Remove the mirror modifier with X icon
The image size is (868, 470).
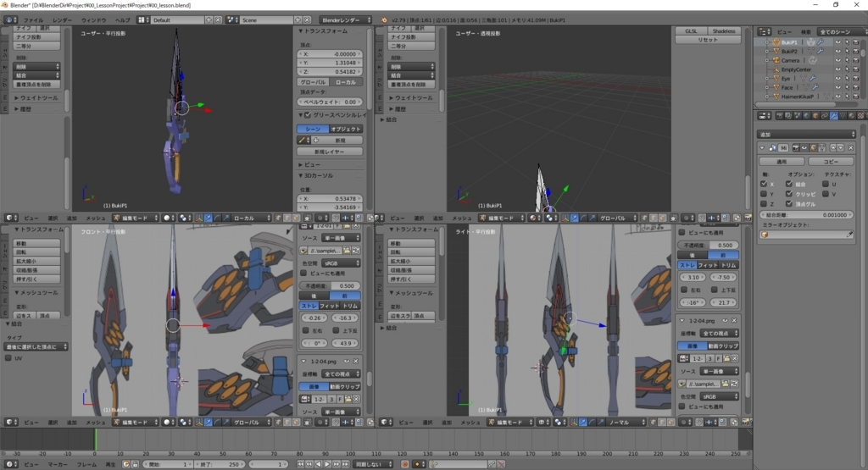point(850,147)
